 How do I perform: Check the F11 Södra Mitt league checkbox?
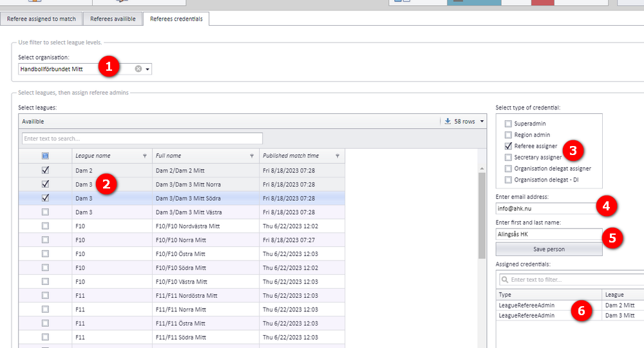(45, 337)
